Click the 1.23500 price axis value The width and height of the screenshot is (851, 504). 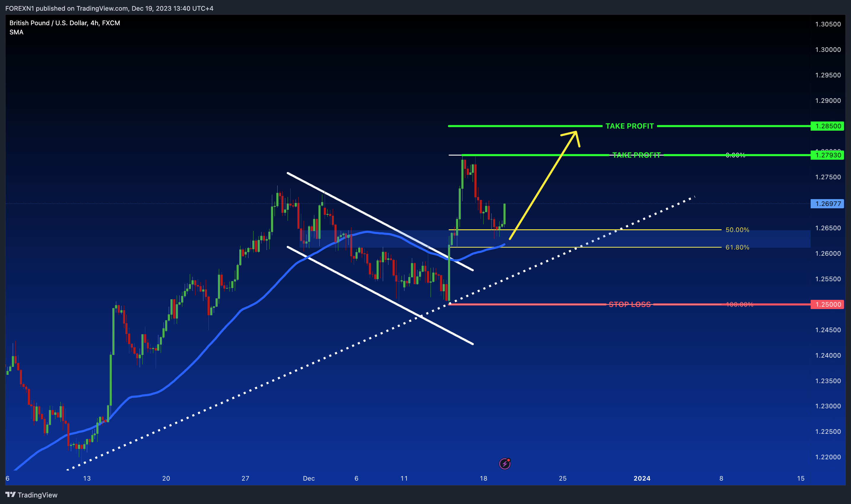pyautogui.click(x=828, y=381)
